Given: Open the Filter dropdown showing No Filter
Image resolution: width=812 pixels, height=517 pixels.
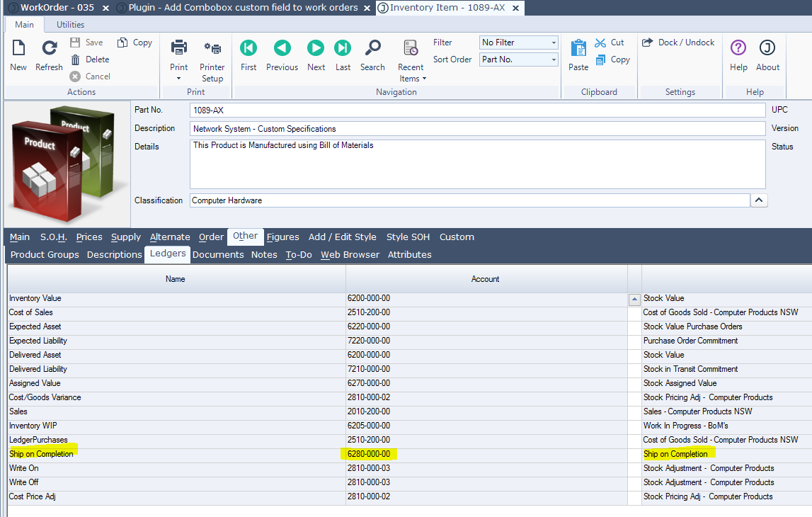Looking at the screenshot, I should pos(519,42).
